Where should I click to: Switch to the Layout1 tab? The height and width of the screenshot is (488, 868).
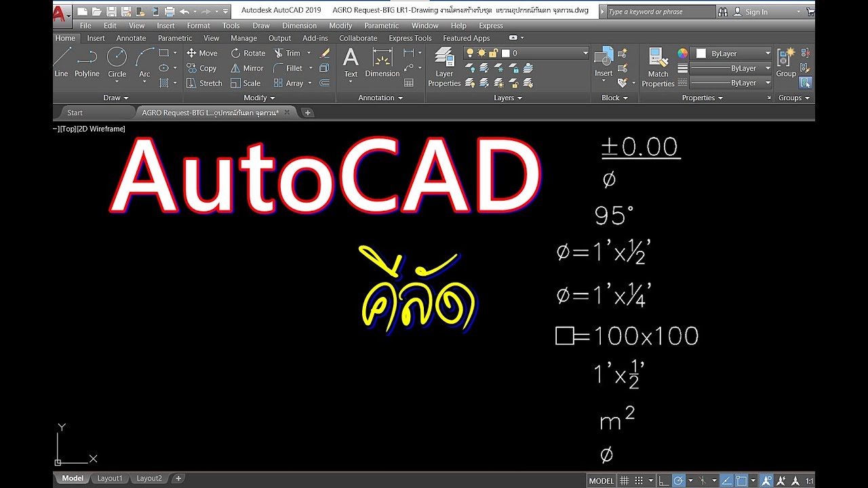click(110, 479)
